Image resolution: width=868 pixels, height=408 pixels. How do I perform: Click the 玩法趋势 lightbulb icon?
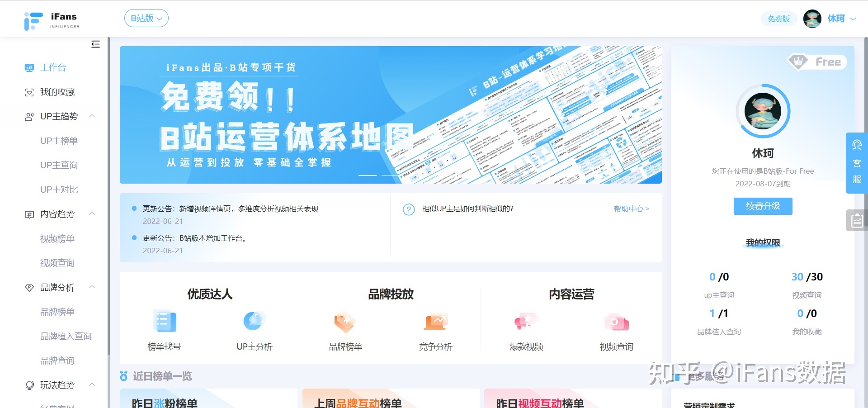tap(29, 385)
